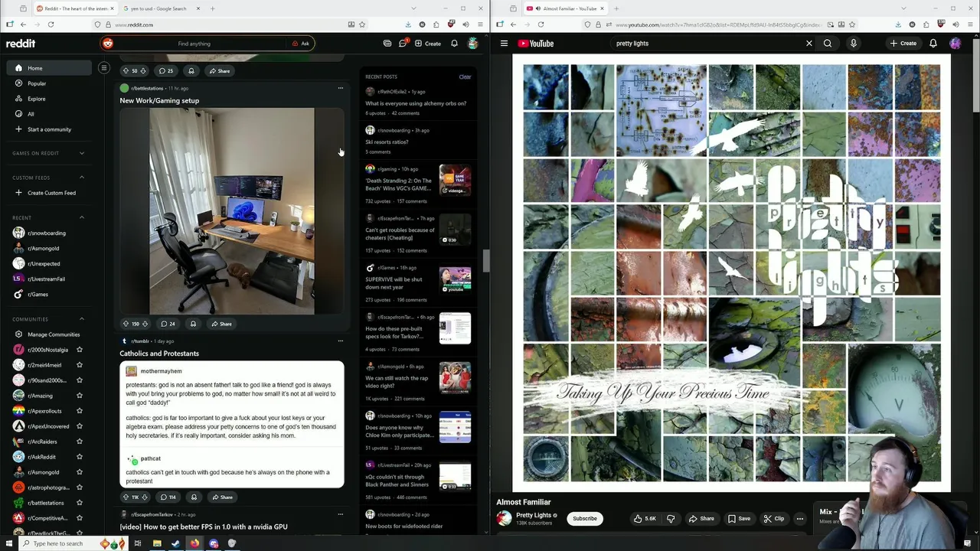980x551 pixels.
Task: Favorite r/battlestations community star
Action: coord(79,503)
